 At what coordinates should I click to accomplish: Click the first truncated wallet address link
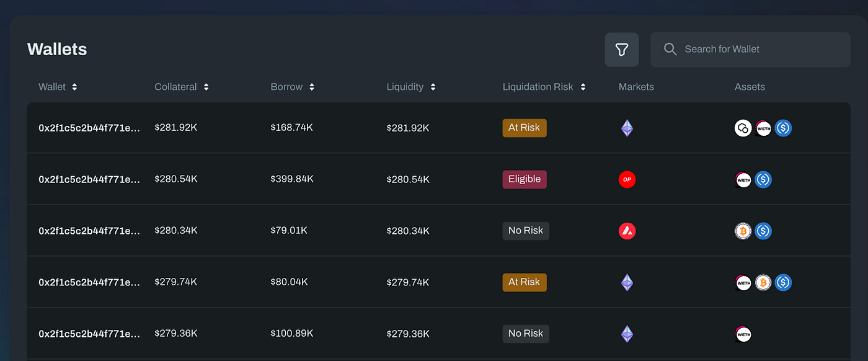coord(89,128)
